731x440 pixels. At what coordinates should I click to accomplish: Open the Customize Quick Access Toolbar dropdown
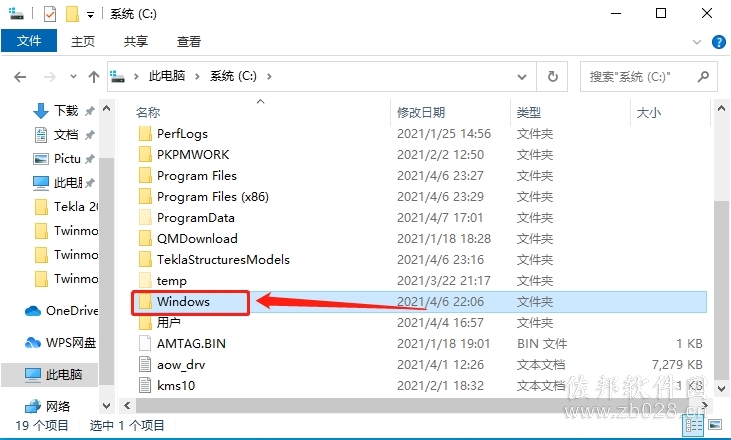[x=90, y=15]
